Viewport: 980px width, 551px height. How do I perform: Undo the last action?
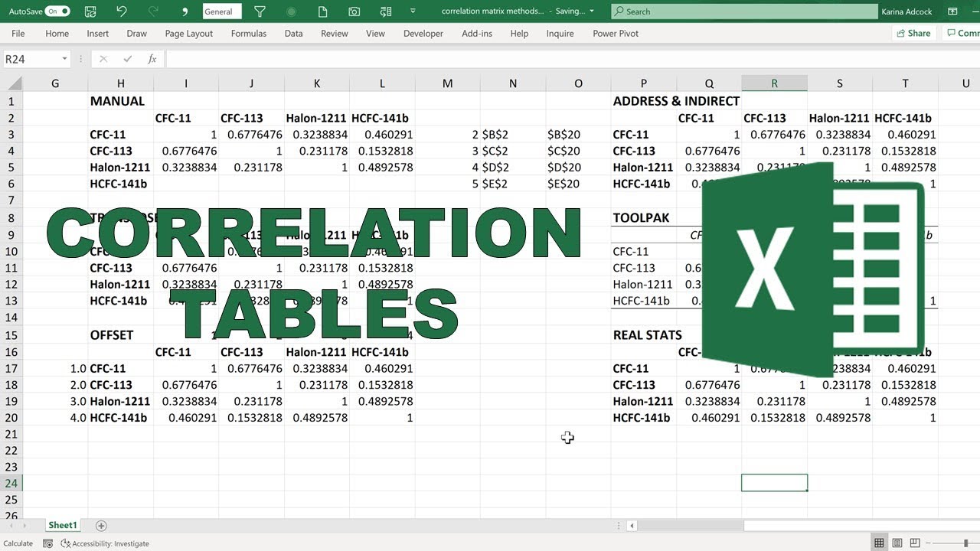point(122,11)
